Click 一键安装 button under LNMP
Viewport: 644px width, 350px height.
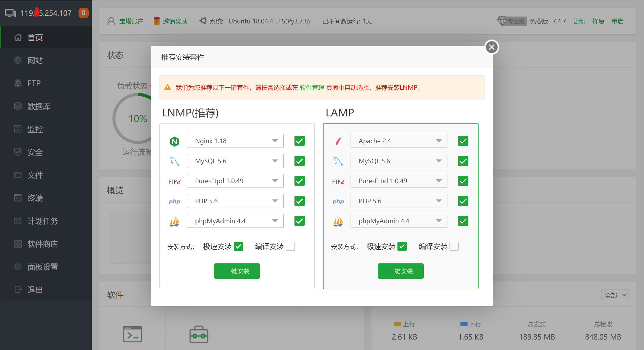tap(237, 271)
